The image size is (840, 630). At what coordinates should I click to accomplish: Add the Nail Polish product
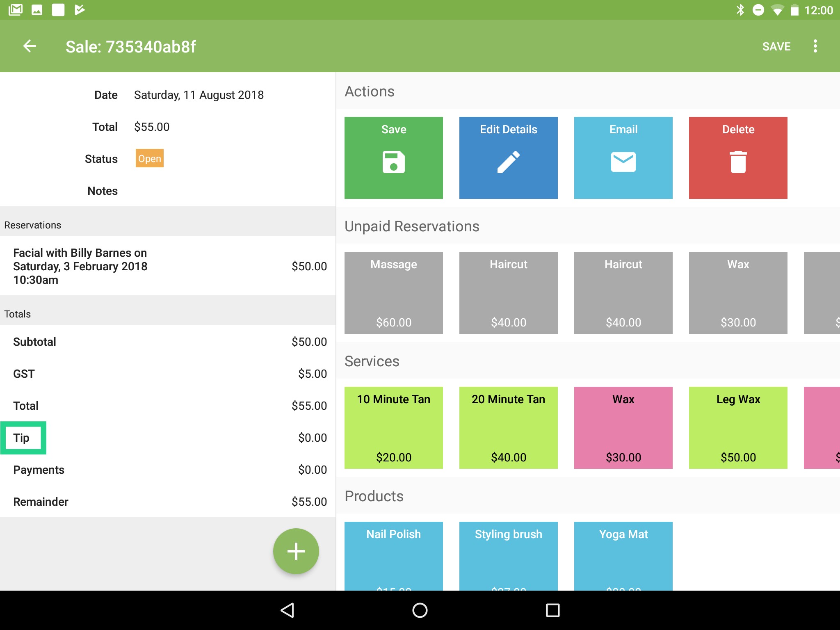pos(393,556)
